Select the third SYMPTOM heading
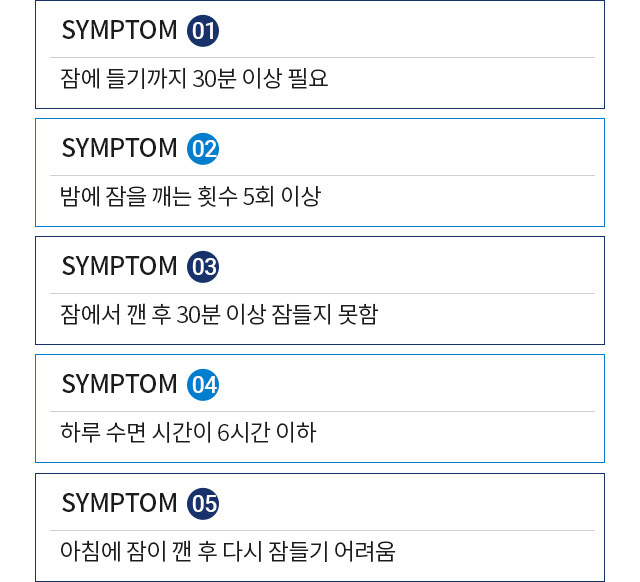640x582 pixels. [x=119, y=267]
